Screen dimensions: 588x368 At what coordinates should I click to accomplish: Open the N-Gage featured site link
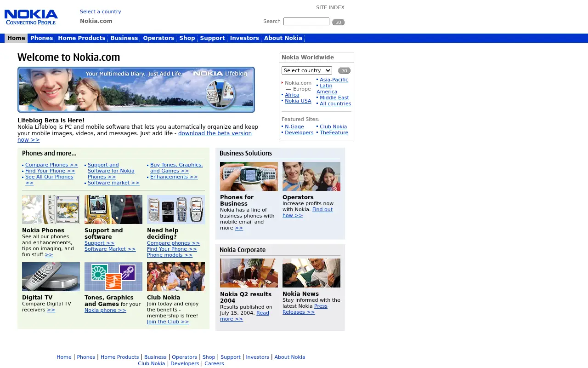[294, 126]
